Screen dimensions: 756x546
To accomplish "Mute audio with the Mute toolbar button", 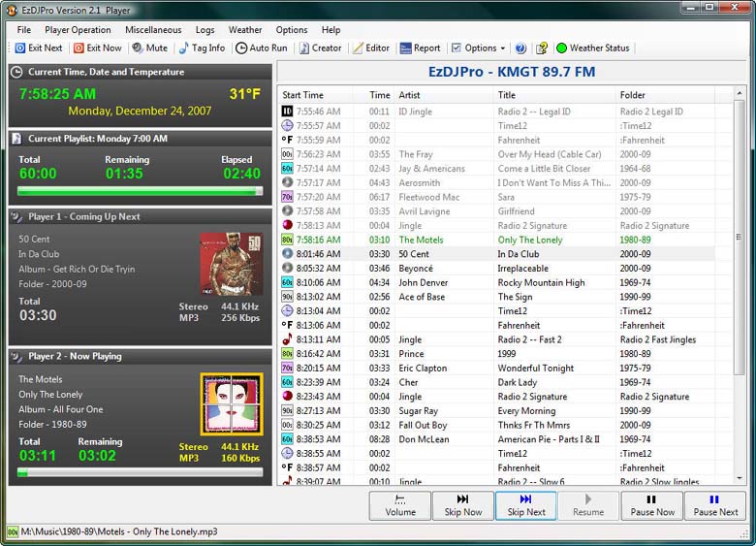I will (149, 48).
